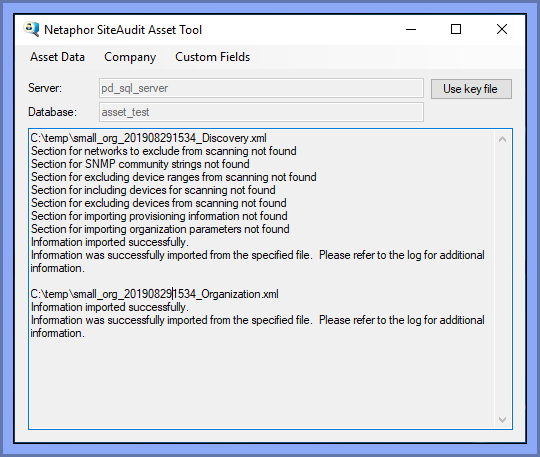This screenshot has height=457, width=540.
Task: Open the Custom Fields menu
Action: [x=212, y=57]
